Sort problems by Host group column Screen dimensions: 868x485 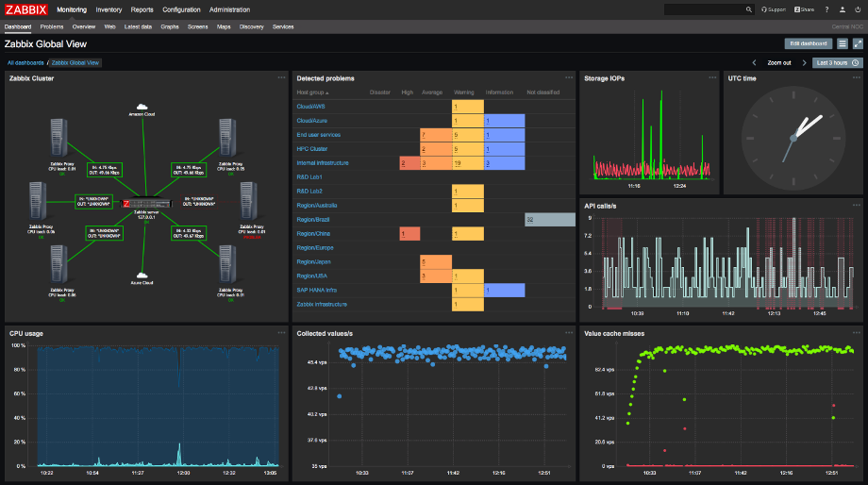point(313,92)
